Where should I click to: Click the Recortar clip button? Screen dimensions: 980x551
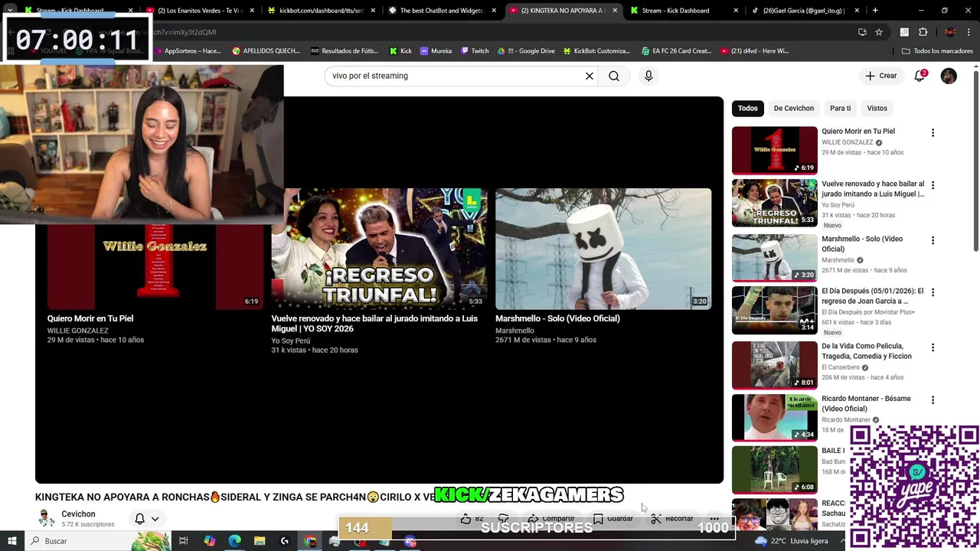672,519
